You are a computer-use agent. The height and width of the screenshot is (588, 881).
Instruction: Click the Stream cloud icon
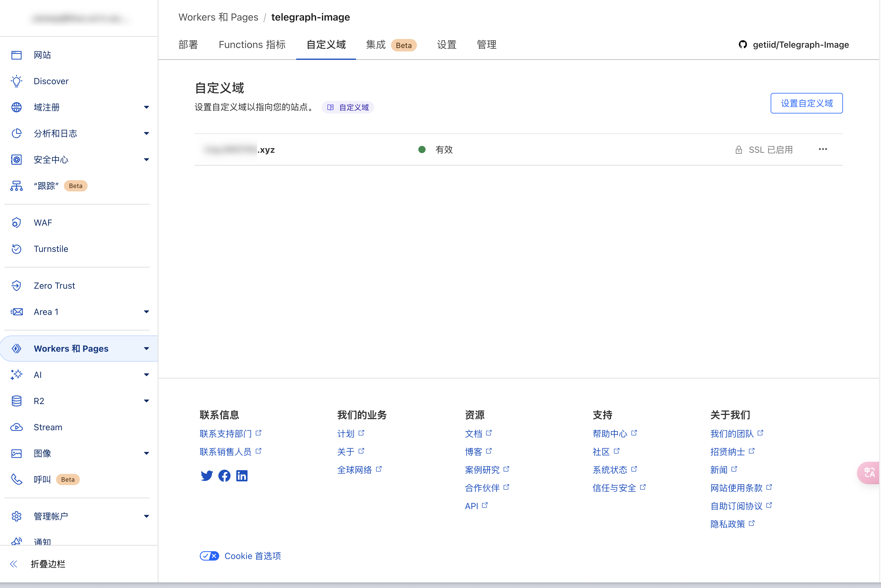click(17, 427)
